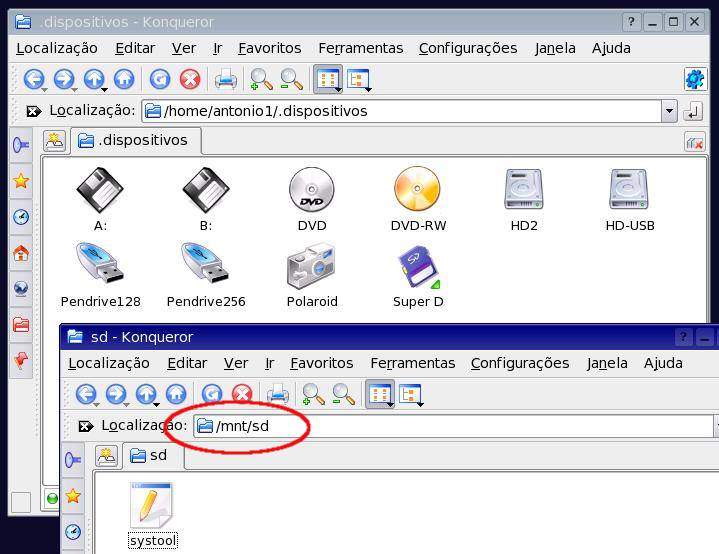Toggle icon view mode in the sd window
Viewport: 719px width, 554px height.
coord(379,394)
